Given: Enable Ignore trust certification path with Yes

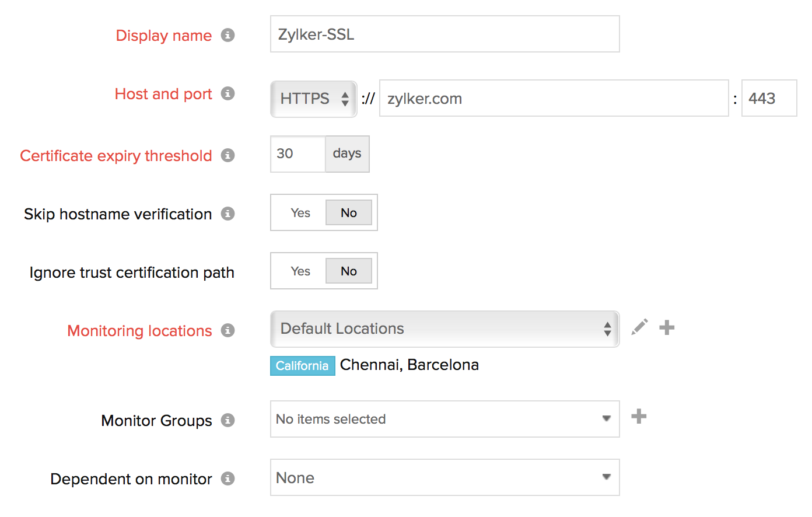Looking at the screenshot, I should point(300,271).
